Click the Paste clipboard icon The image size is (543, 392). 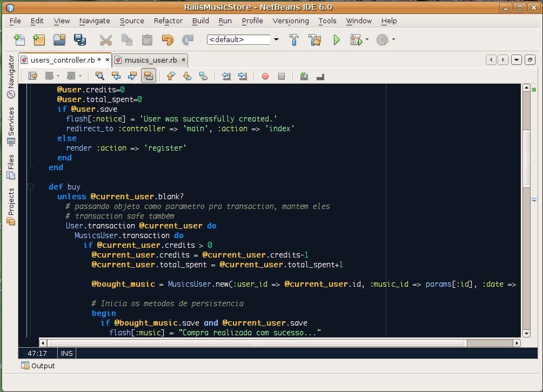point(147,40)
